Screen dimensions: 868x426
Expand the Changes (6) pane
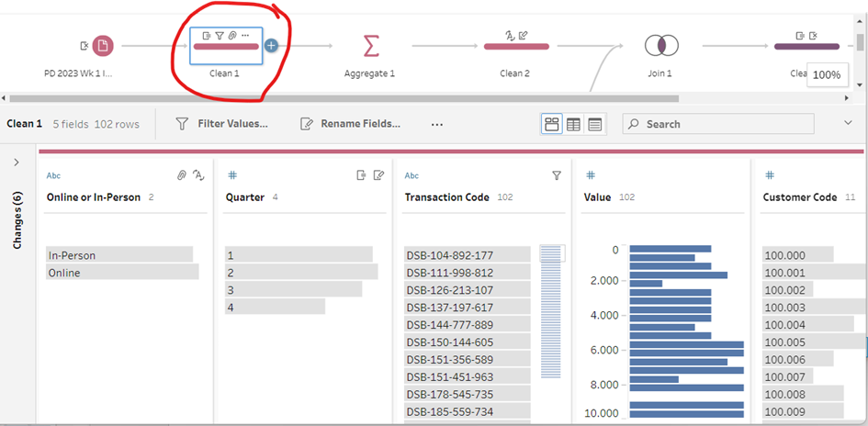(x=16, y=163)
